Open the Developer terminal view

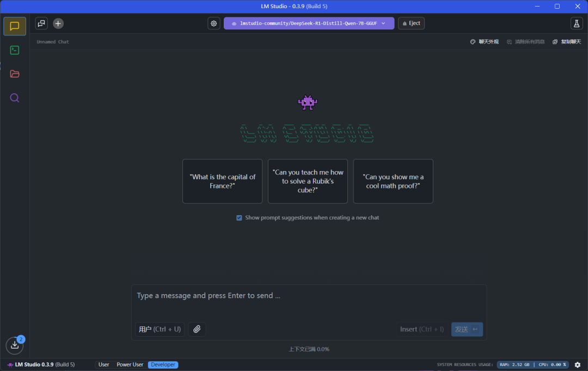click(x=15, y=50)
